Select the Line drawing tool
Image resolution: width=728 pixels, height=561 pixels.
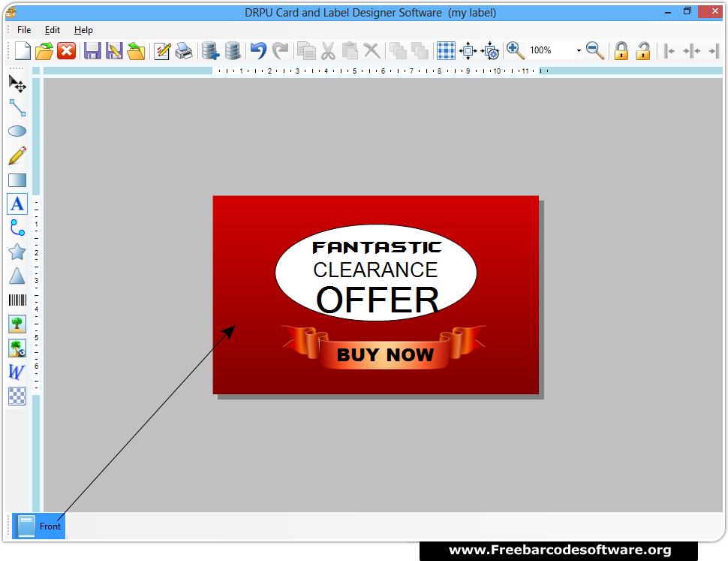(17, 107)
